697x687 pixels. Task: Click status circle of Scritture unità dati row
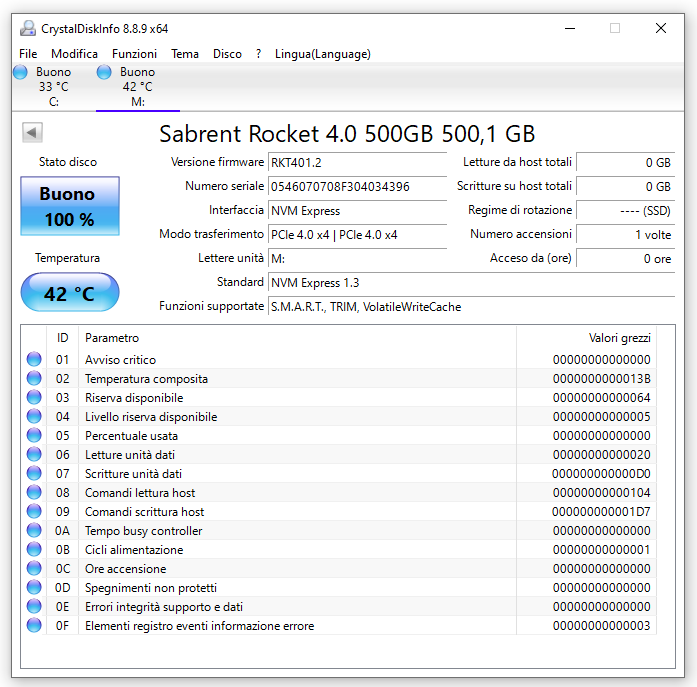pyautogui.click(x=34, y=473)
